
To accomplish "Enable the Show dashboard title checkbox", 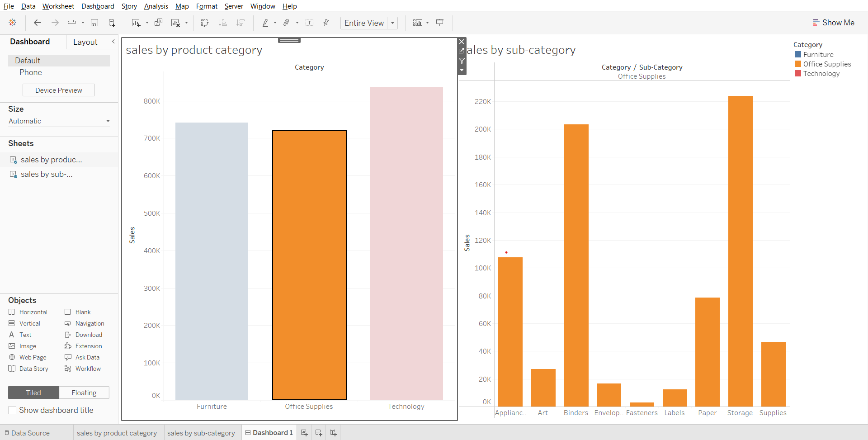I will pyautogui.click(x=12, y=410).
